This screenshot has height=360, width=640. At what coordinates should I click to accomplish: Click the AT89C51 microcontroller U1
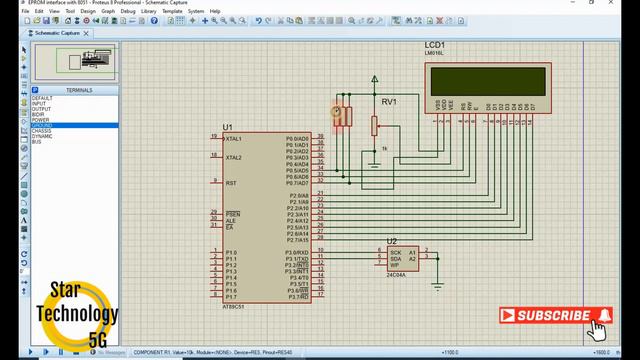point(267,218)
